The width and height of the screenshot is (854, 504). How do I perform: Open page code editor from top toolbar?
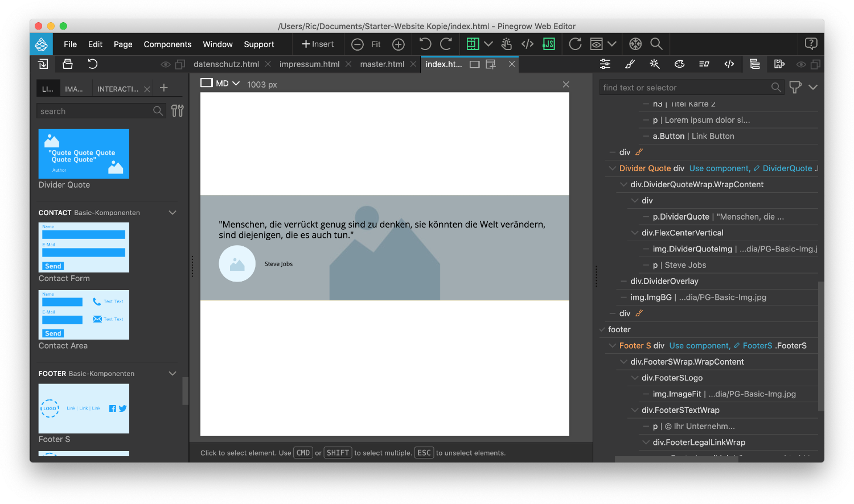coord(528,44)
